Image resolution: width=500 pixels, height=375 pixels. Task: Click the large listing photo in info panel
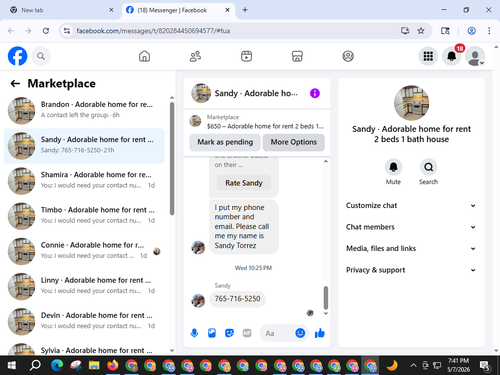tap(411, 102)
